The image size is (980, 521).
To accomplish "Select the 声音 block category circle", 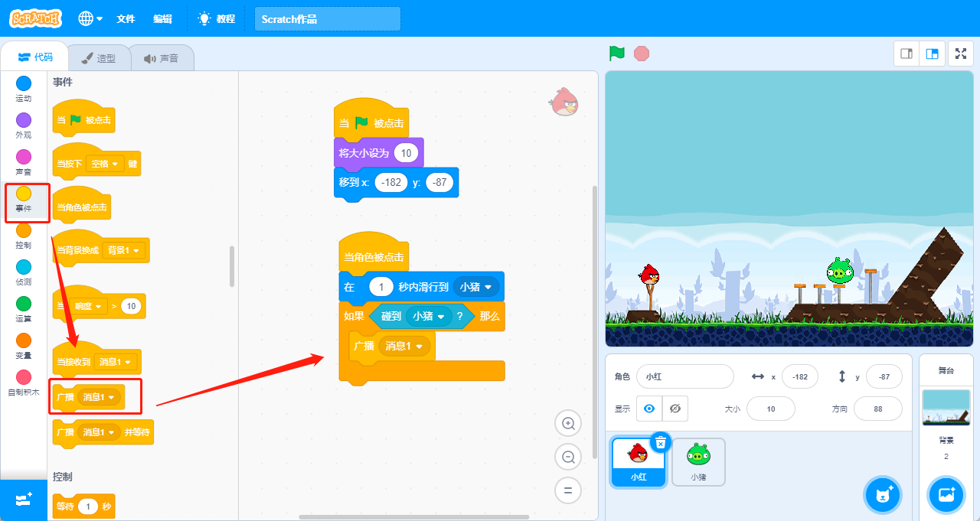I will (x=24, y=157).
